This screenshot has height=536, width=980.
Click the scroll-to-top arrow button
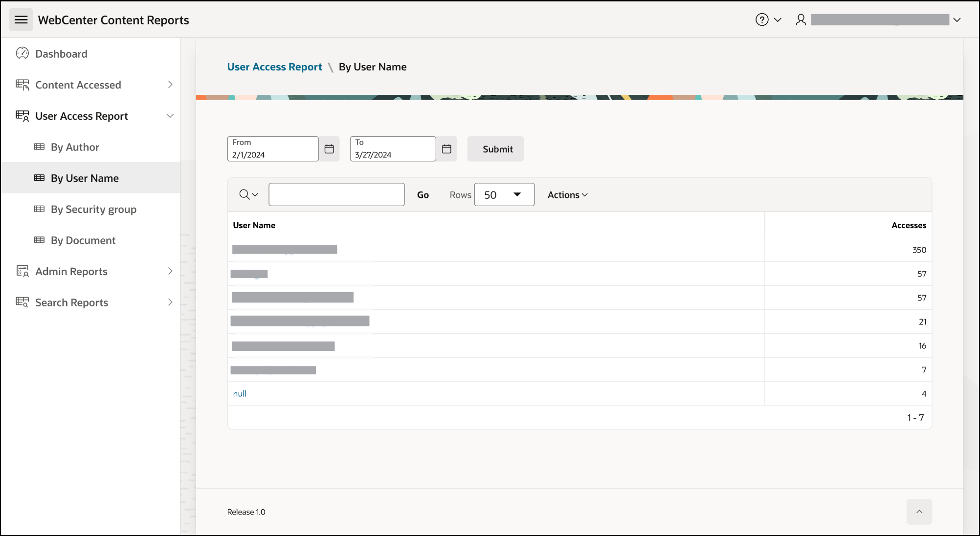pos(919,512)
